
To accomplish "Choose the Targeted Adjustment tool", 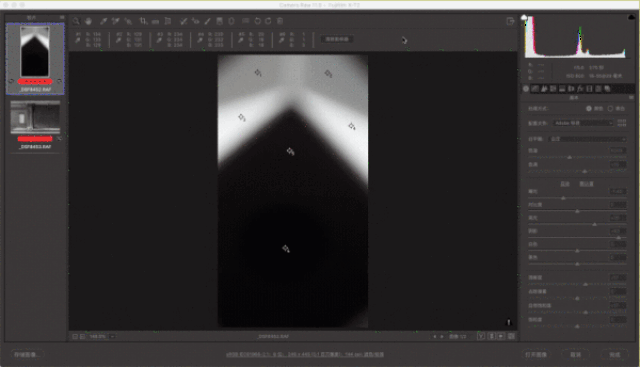I will (x=128, y=21).
